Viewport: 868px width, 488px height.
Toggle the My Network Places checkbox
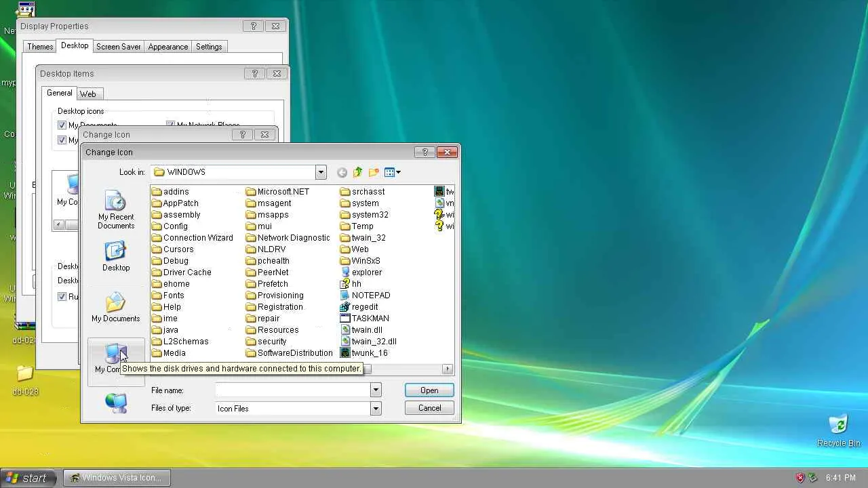pyautogui.click(x=171, y=125)
